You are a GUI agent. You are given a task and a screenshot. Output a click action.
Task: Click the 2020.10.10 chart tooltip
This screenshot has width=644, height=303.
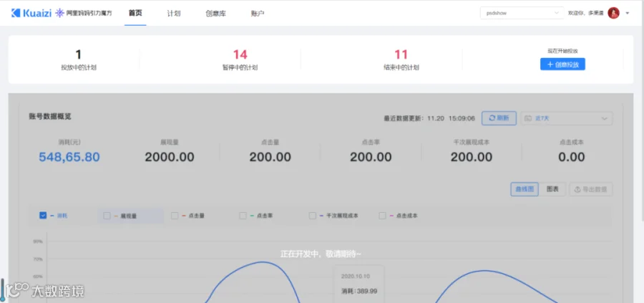360,284
